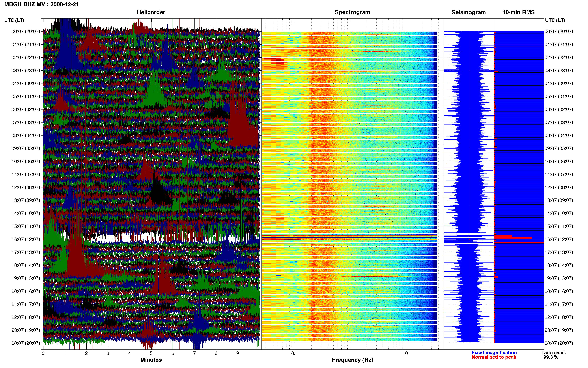Click left time label 04:07 (00:07)

click(26, 83)
